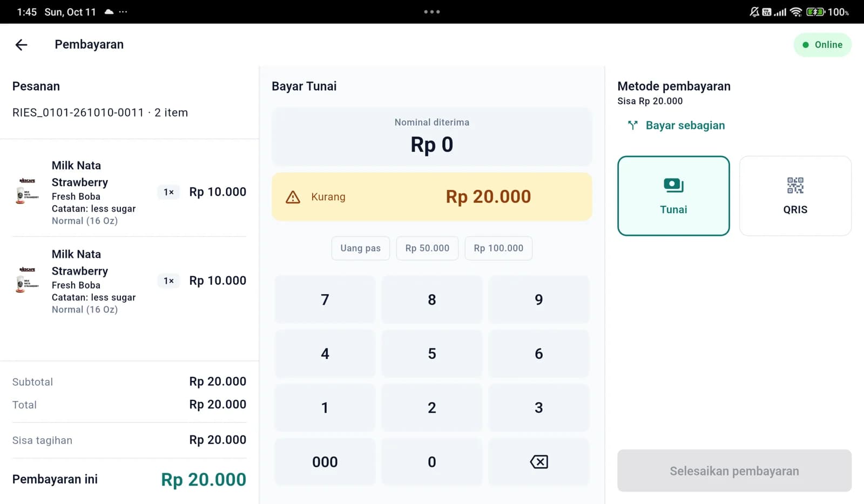864x504 pixels.
Task: Tap keypad number 1
Action: point(325,407)
